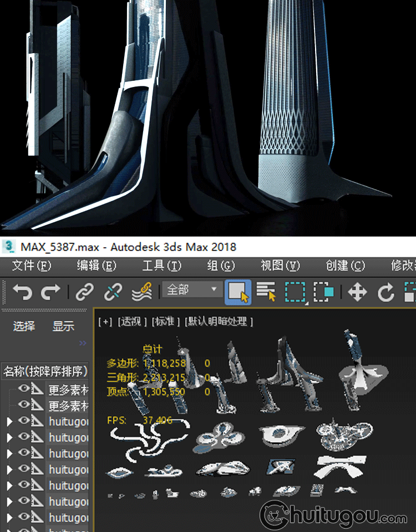
Task: Expand the third huitugou tree item
Action: coord(9,454)
